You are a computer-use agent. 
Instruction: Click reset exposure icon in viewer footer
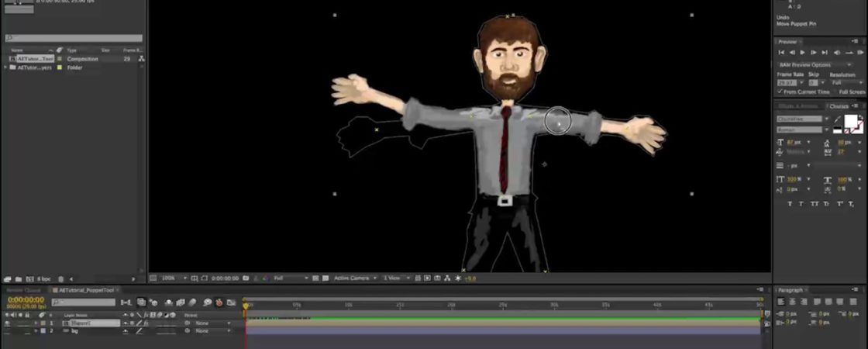458,278
